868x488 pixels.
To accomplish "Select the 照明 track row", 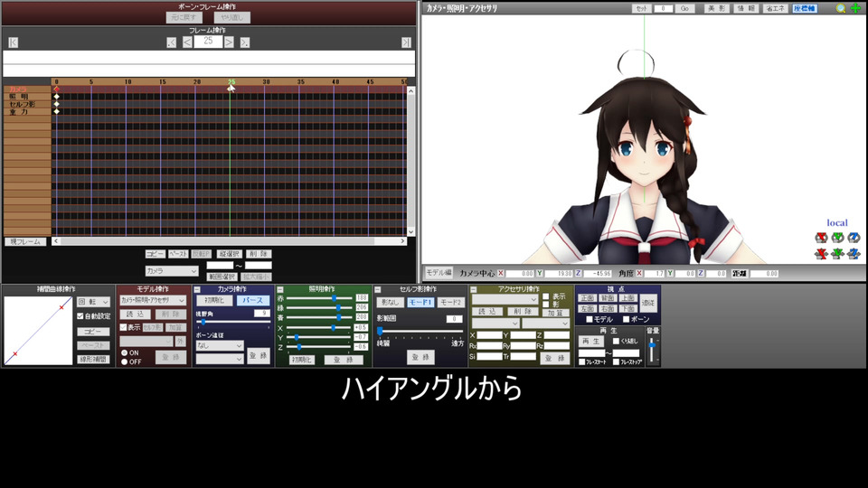I will pos(26,97).
